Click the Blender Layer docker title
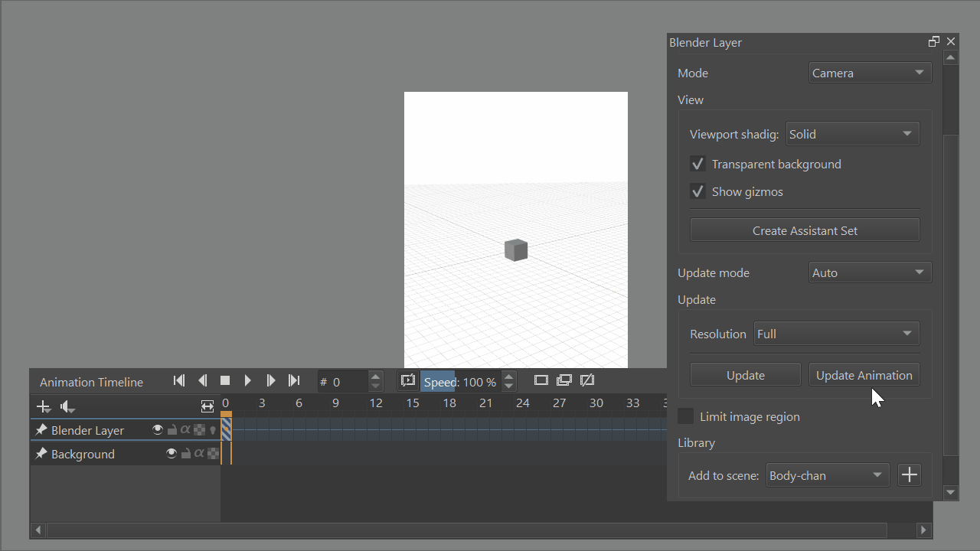 pos(705,42)
